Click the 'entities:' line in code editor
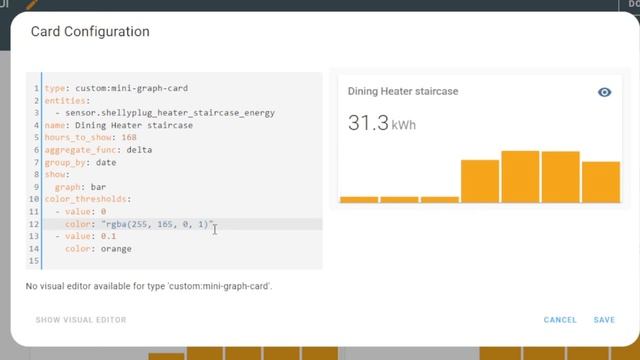The width and height of the screenshot is (640, 360). coord(67,100)
